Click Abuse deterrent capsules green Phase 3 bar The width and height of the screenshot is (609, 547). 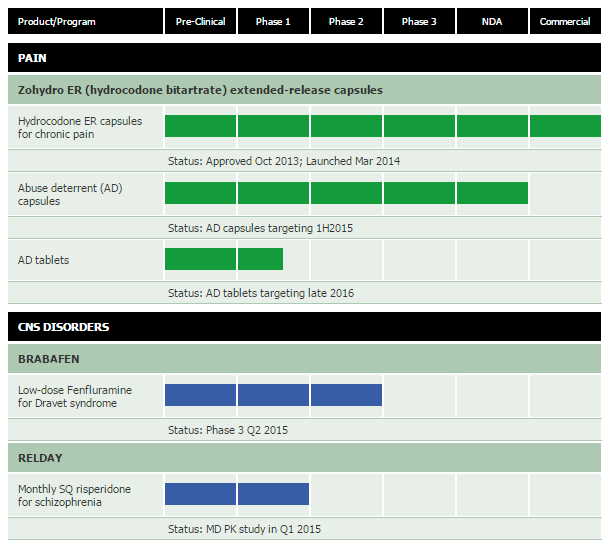click(x=419, y=193)
